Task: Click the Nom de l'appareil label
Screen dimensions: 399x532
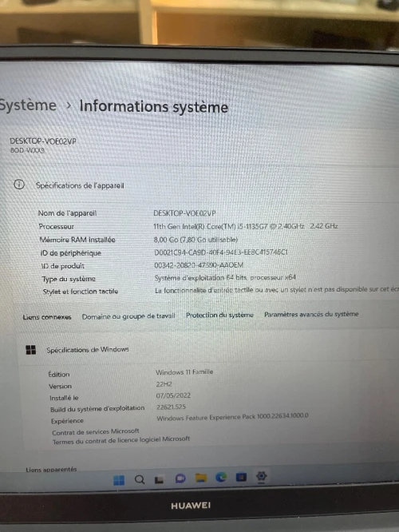Action: pos(67,213)
